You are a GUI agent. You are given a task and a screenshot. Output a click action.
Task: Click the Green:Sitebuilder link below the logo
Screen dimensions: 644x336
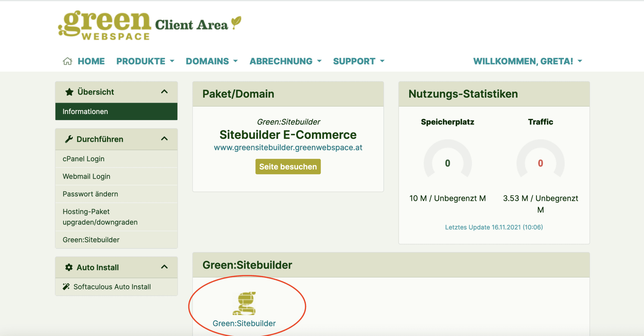[x=244, y=323]
